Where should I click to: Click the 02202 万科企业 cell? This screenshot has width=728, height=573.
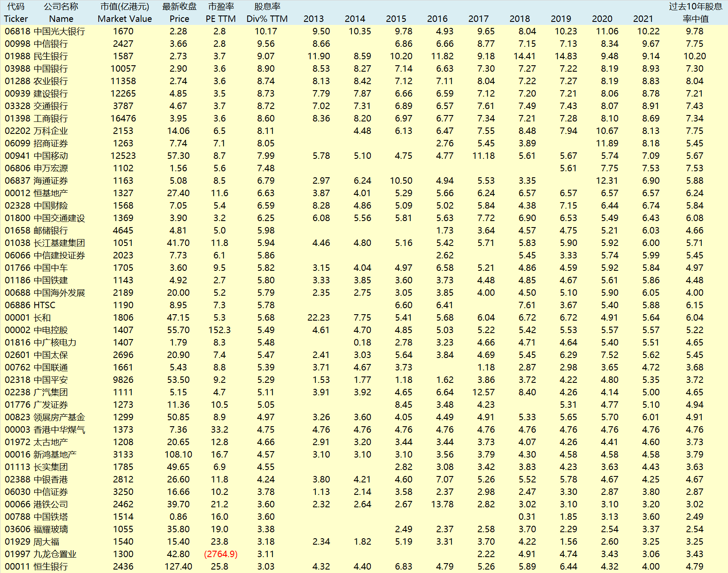pyautogui.click(x=36, y=131)
